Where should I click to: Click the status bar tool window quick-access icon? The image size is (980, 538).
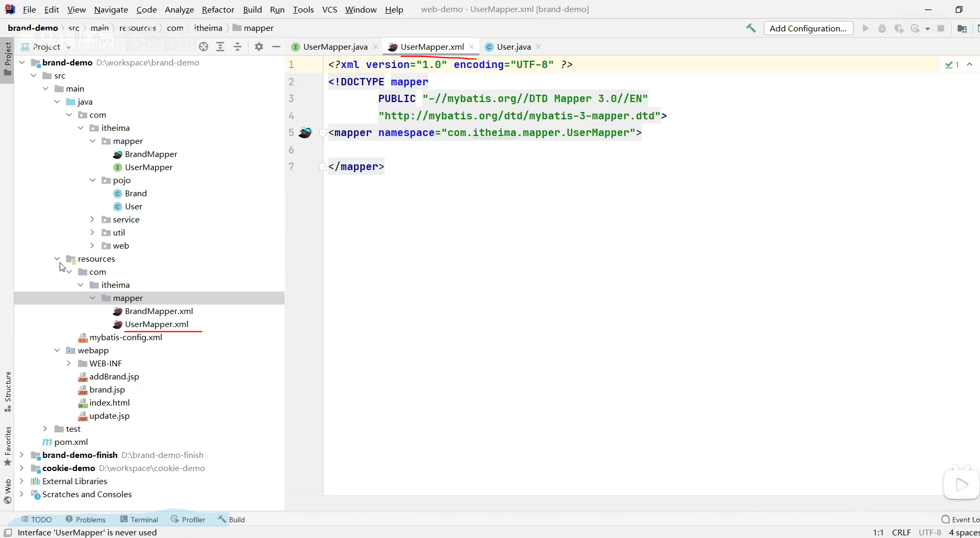coord(8,532)
